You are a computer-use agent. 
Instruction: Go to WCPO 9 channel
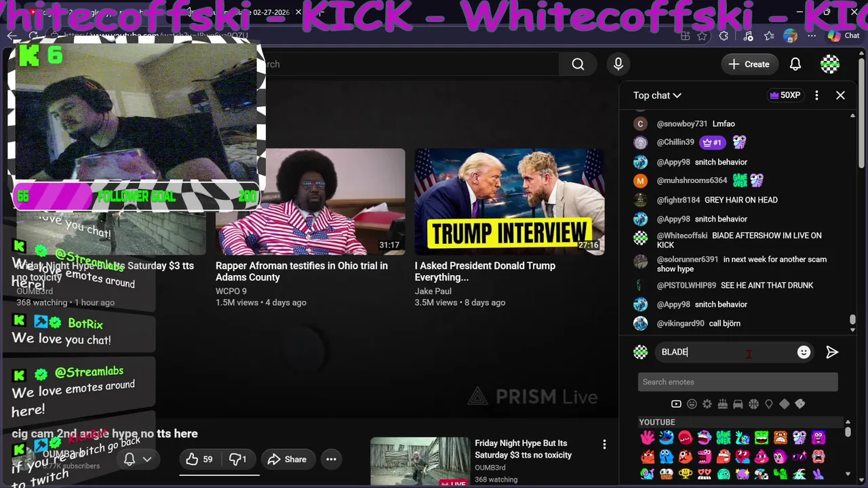(231, 291)
